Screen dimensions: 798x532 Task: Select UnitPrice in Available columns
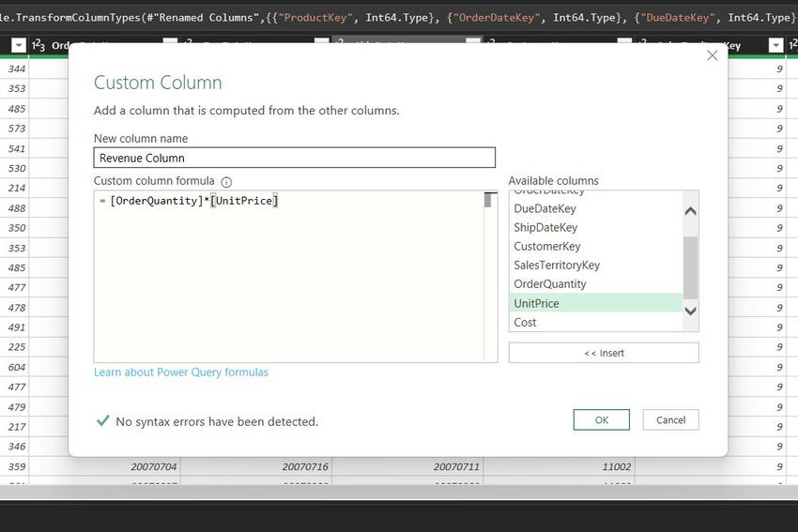click(596, 303)
